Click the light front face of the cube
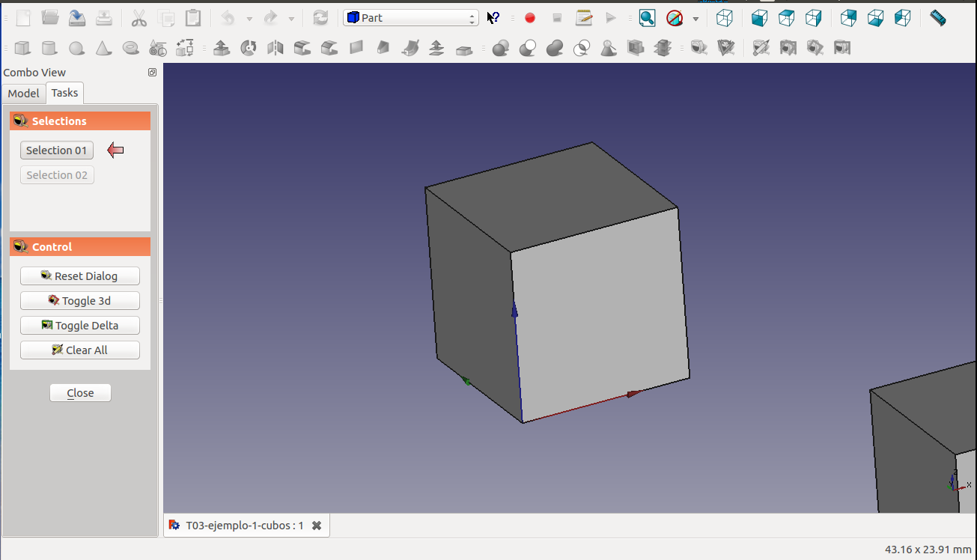This screenshot has width=977, height=560. click(x=599, y=314)
